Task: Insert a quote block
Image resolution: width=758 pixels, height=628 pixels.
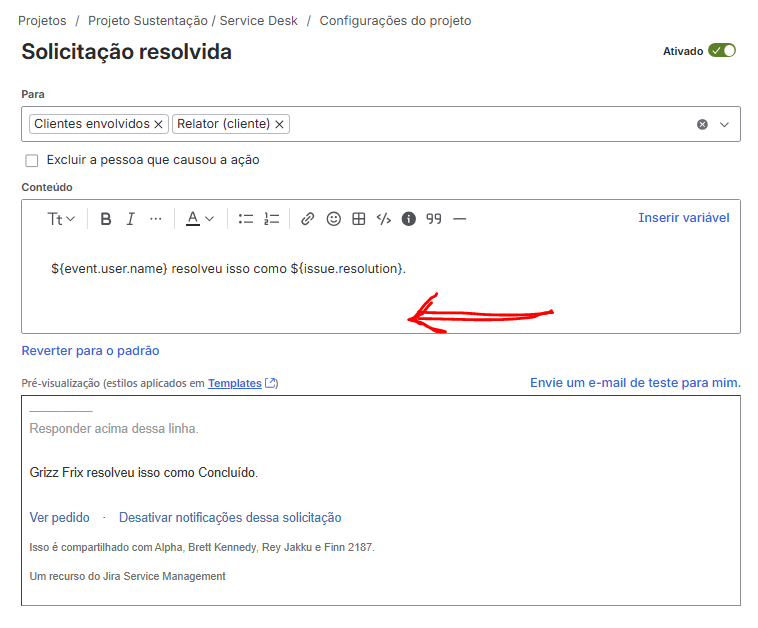Action: tap(434, 219)
